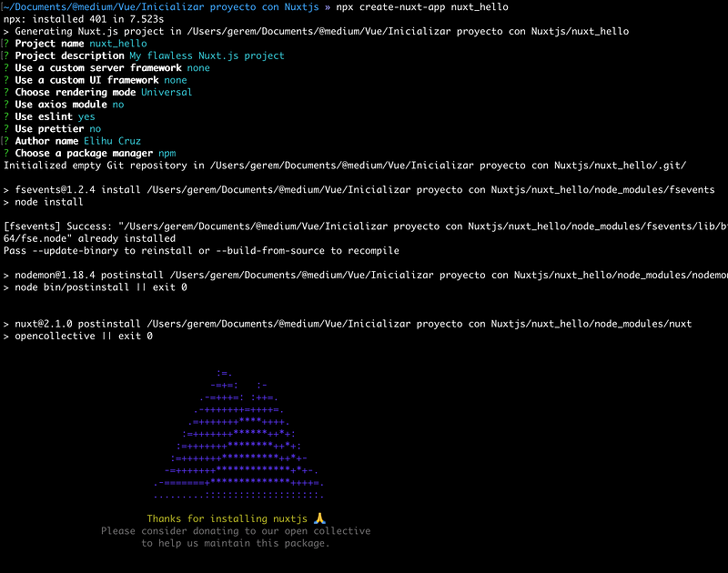Click the '64/fse.node" already installed' line
This screenshot has height=573, width=728.
click(x=89, y=238)
